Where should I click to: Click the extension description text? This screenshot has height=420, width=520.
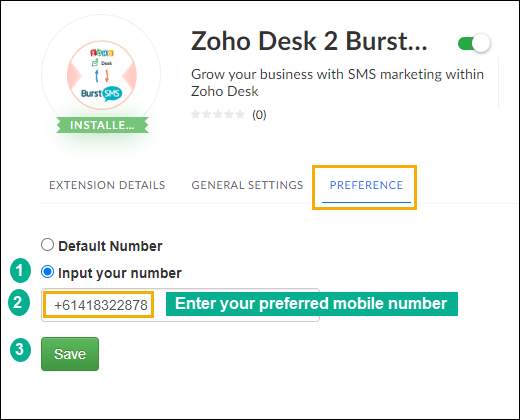(337, 83)
